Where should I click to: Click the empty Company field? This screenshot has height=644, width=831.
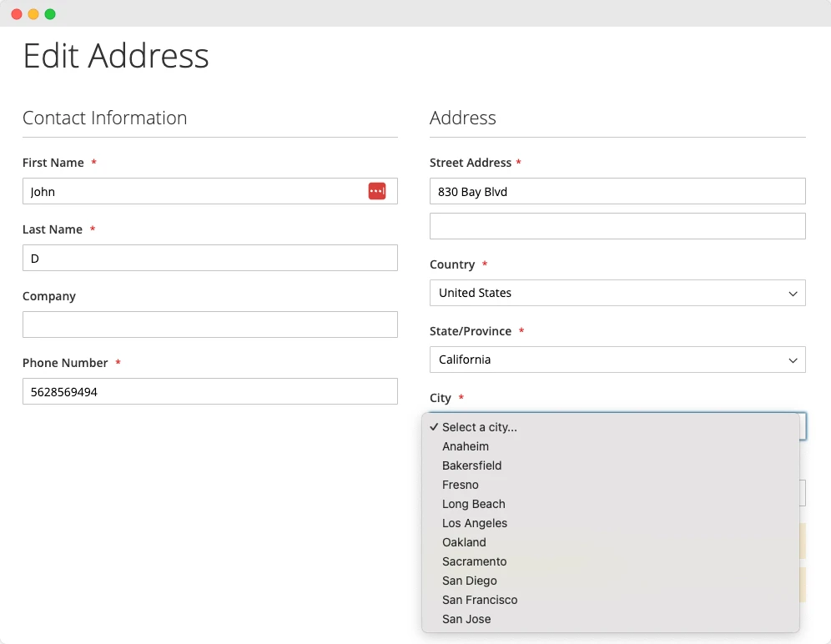pyautogui.click(x=209, y=325)
